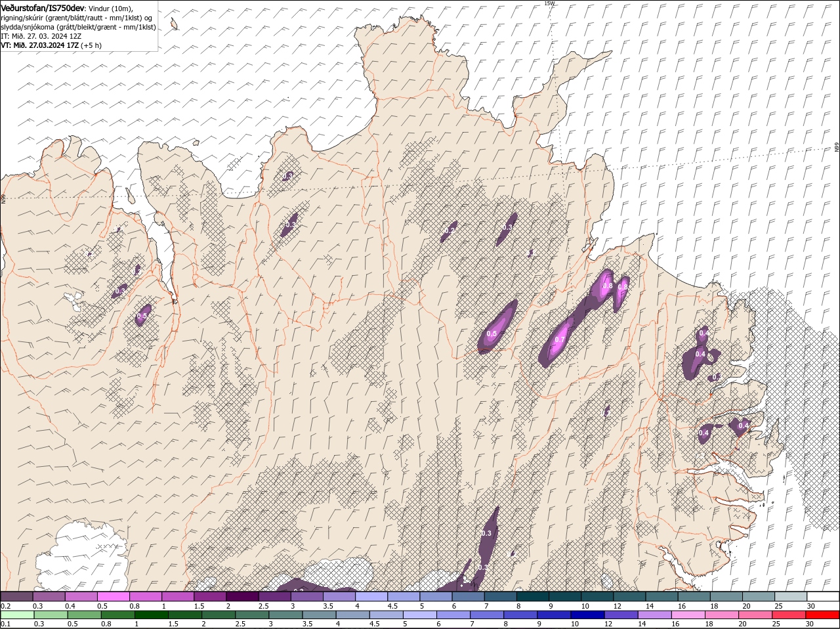Click the dark teal swatch between 8 and 9 in the top scale

(533, 596)
